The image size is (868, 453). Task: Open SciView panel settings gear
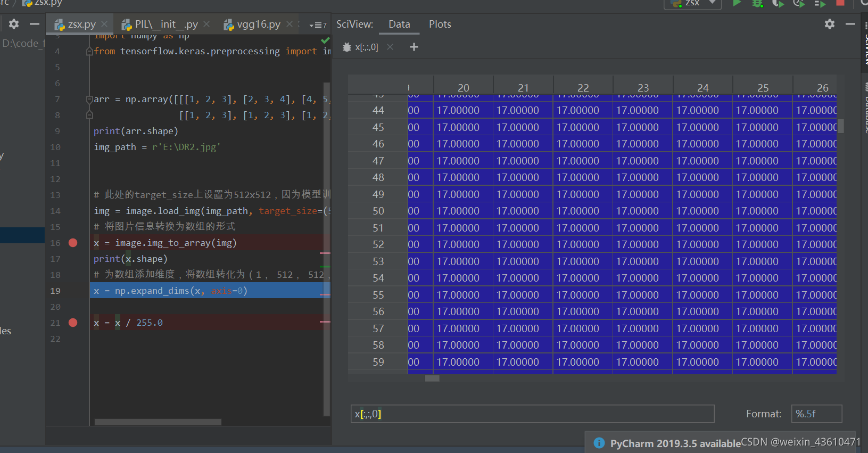830,24
